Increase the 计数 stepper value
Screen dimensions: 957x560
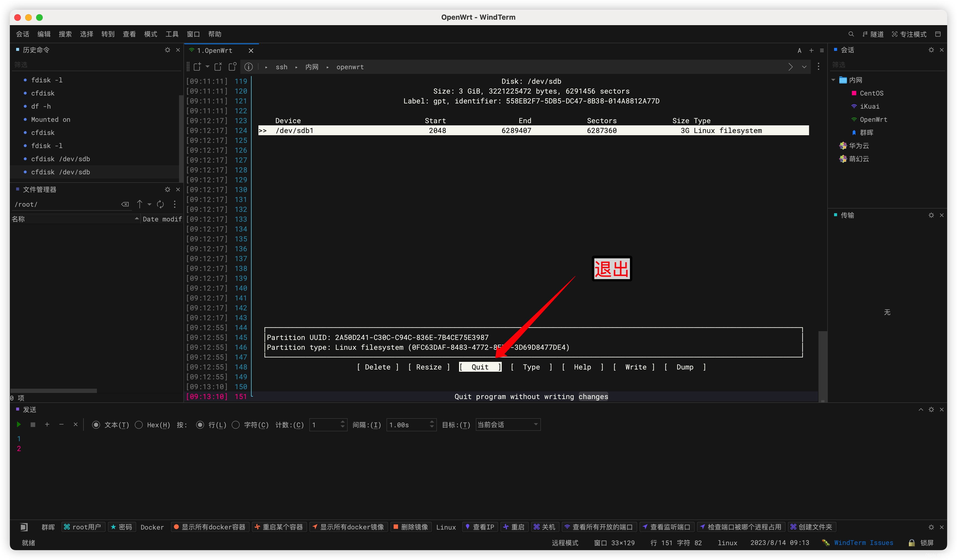point(342,422)
